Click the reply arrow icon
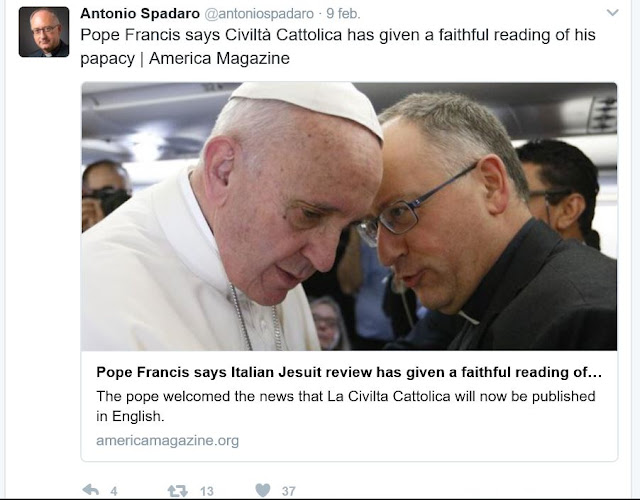Image resolution: width=640 pixels, height=500 pixels. (91, 490)
